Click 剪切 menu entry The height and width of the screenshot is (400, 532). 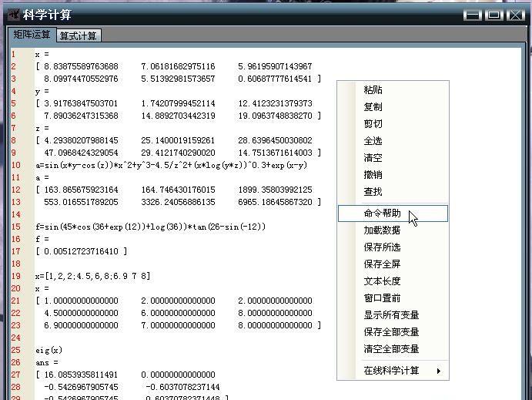[x=373, y=124]
